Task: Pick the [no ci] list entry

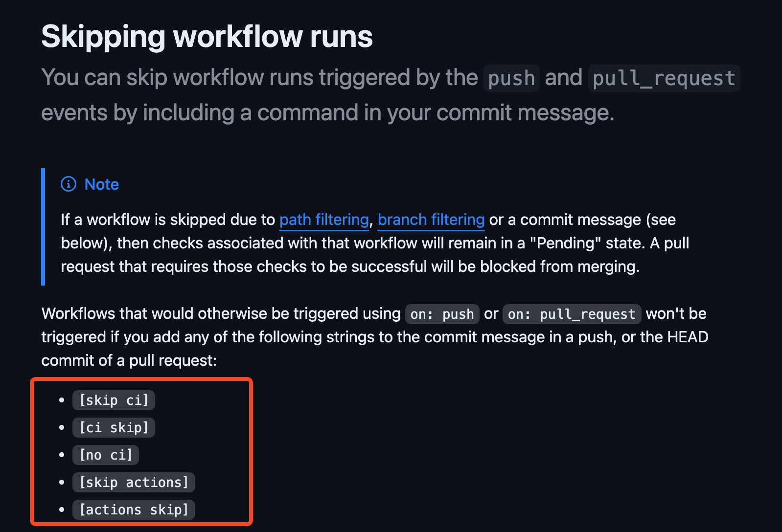Action: [x=106, y=455]
